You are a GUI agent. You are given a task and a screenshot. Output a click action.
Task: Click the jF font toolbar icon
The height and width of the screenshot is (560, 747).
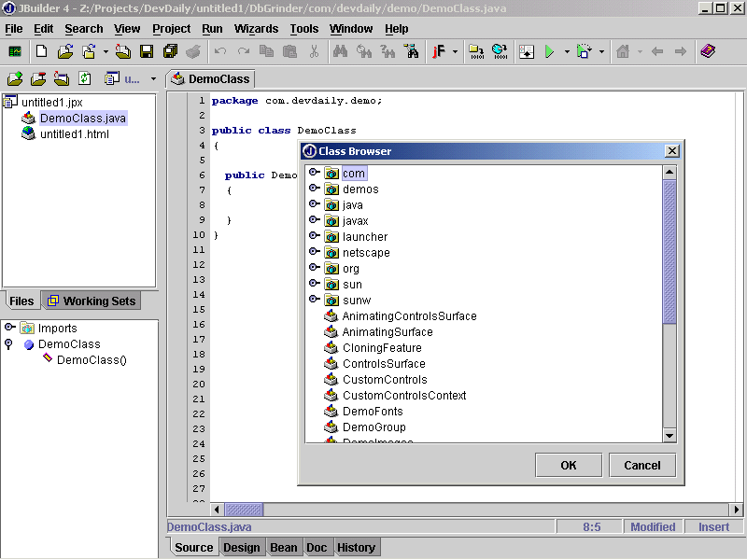tap(438, 51)
